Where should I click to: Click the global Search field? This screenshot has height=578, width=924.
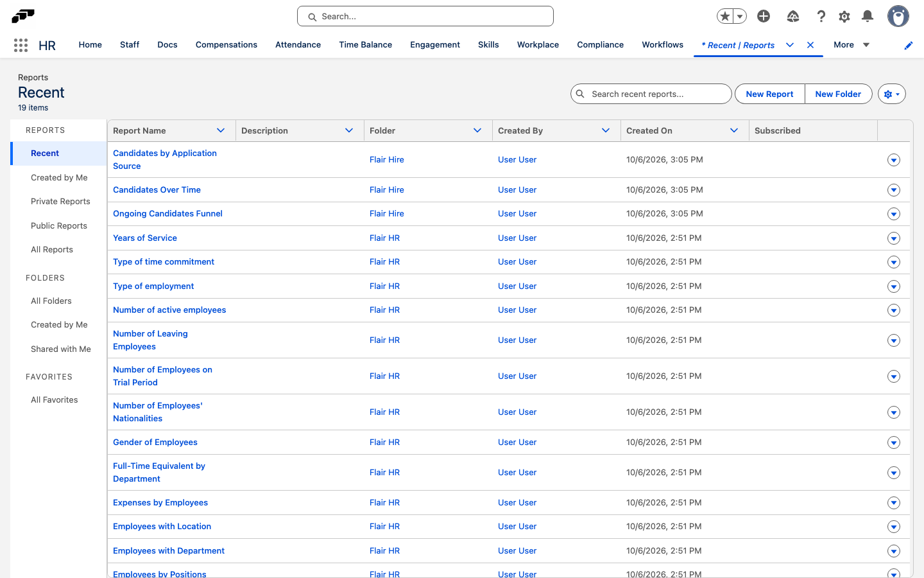425,16
